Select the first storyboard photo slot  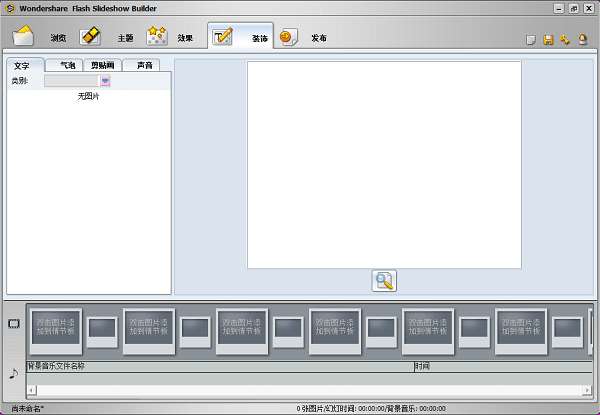coord(56,331)
